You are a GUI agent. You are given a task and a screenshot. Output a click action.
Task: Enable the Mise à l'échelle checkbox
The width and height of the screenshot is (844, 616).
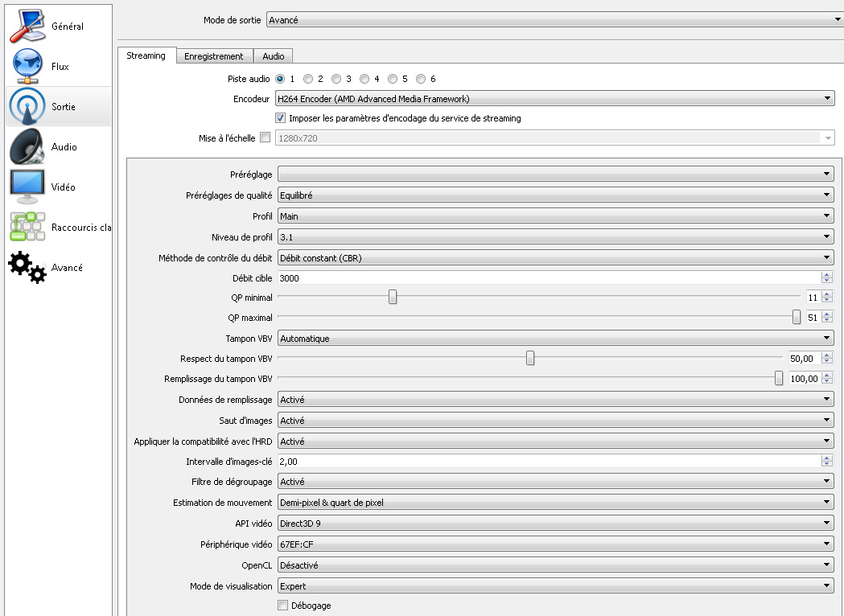click(x=265, y=138)
